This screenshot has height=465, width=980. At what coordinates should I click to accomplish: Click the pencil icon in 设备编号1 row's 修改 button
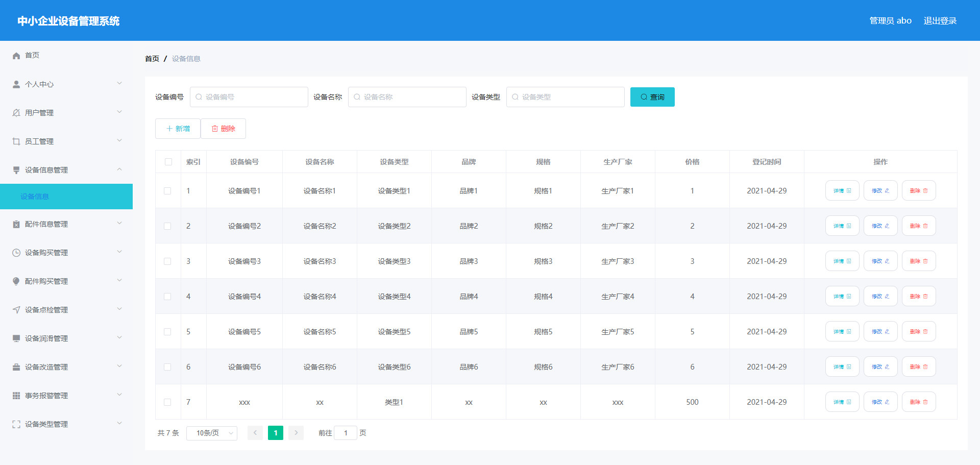[887, 191]
